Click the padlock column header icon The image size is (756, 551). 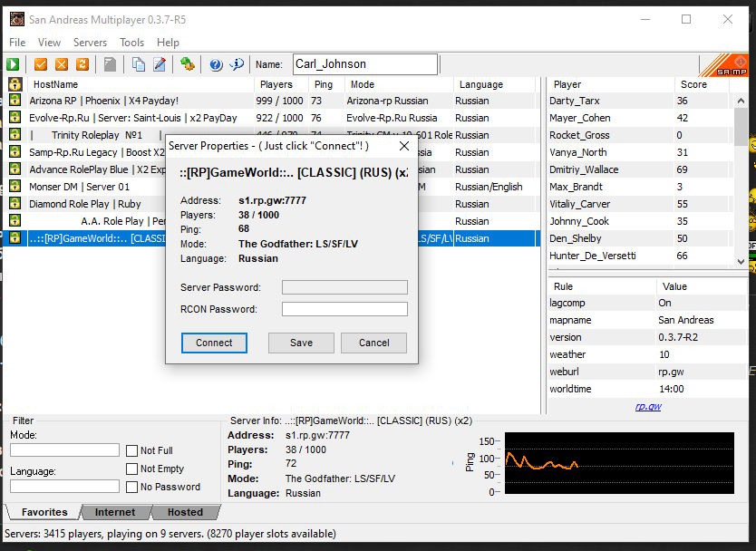(x=15, y=84)
